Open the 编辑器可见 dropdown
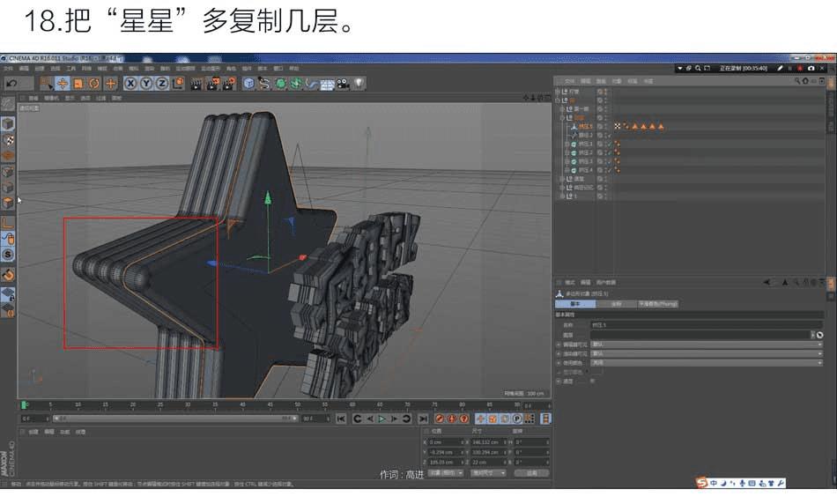The width and height of the screenshot is (837, 504). pyautogui.click(x=707, y=345)
